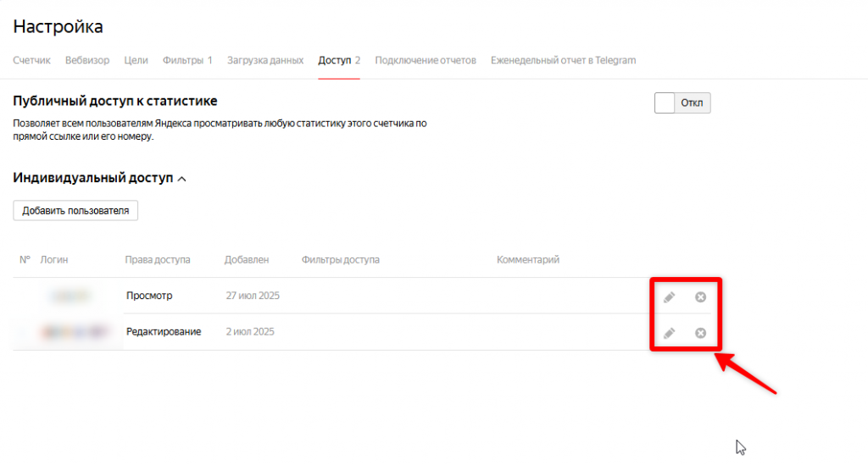This screenshot has width=868, height=465.
Task: Toggle the public statistics access switch
Action: click(x=682, y=103)
